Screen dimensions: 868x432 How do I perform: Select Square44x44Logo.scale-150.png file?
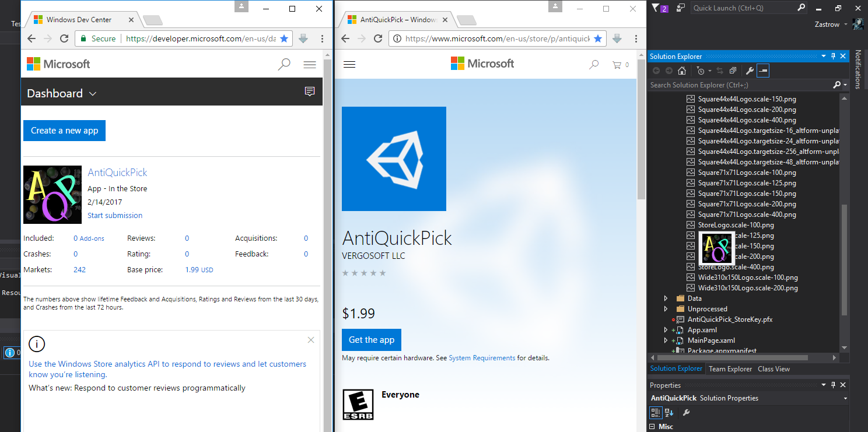click(747, 99)
